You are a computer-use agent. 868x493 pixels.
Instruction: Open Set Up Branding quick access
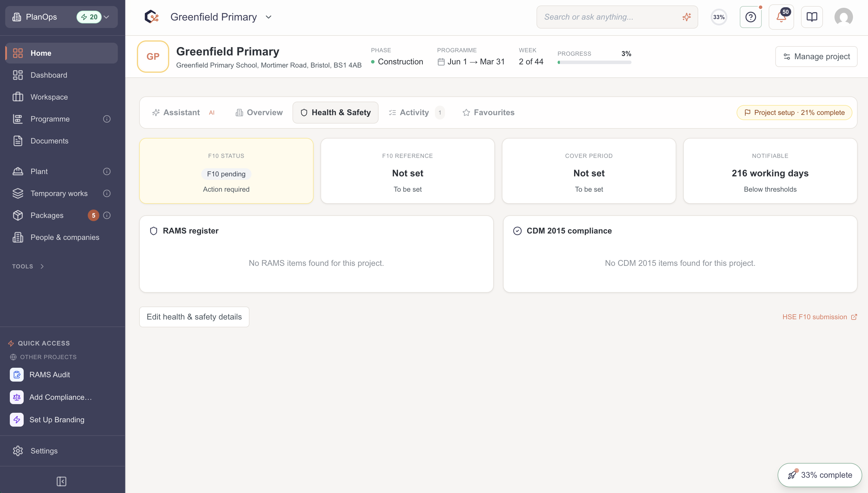[62, 419]
